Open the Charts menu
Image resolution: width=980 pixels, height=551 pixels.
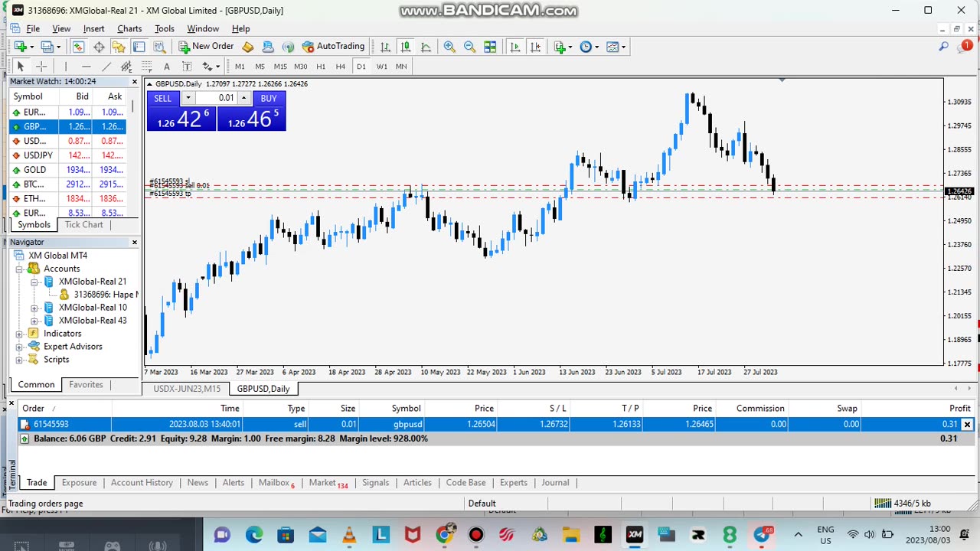click(129, 28)
